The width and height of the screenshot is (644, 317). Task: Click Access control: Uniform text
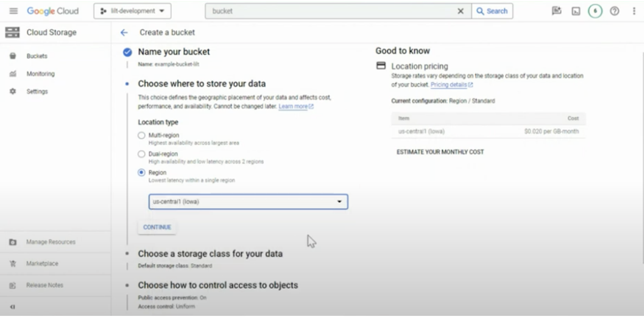coord(166,307)
